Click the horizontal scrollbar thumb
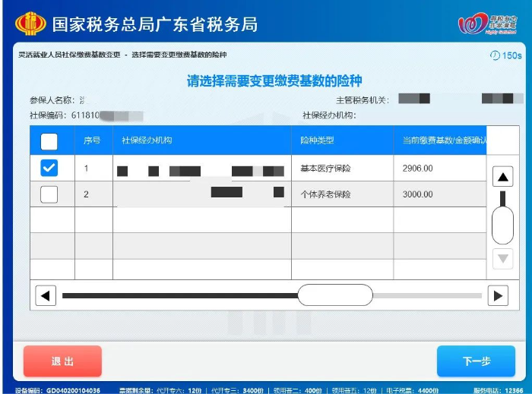 tap(334, 295)
